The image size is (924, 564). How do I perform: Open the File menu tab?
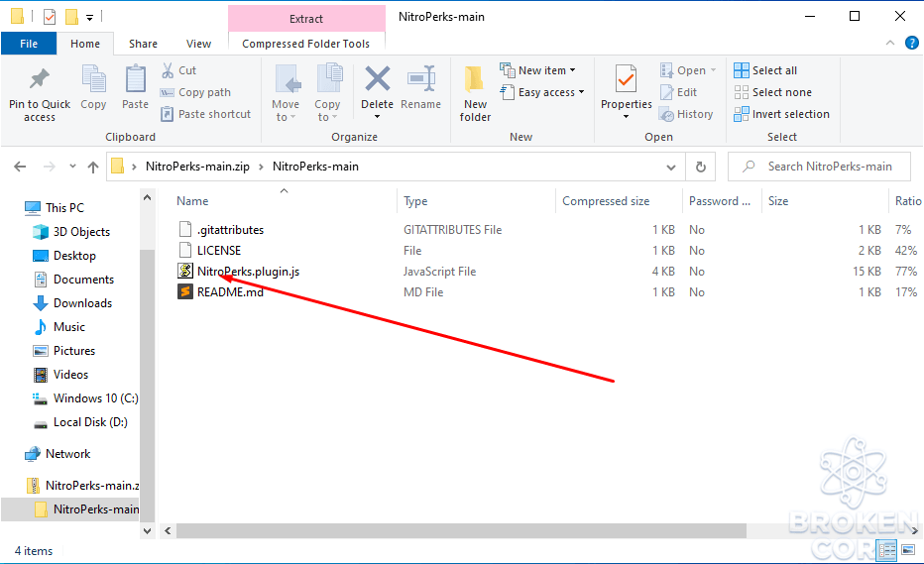29,44
